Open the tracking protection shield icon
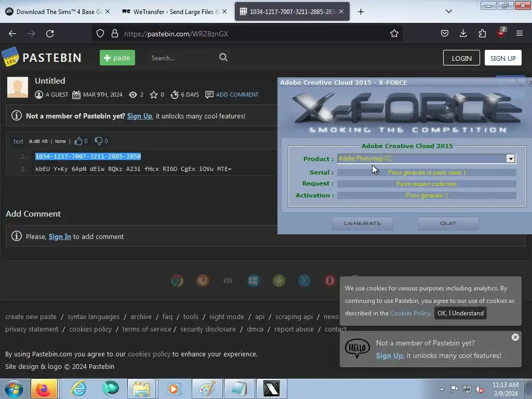Screen dimensions: 532x399 [x=100, y=34]
